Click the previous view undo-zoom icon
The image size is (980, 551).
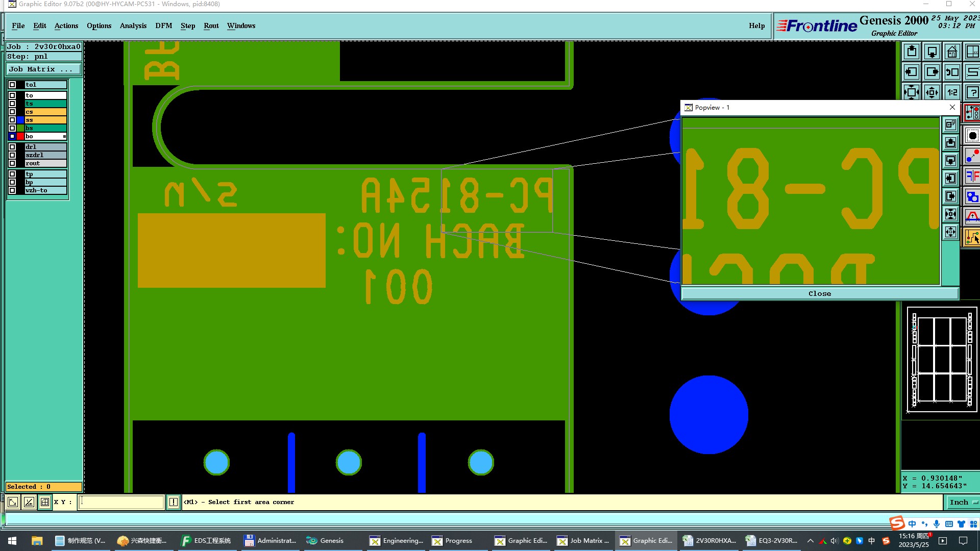pos(952,72)
